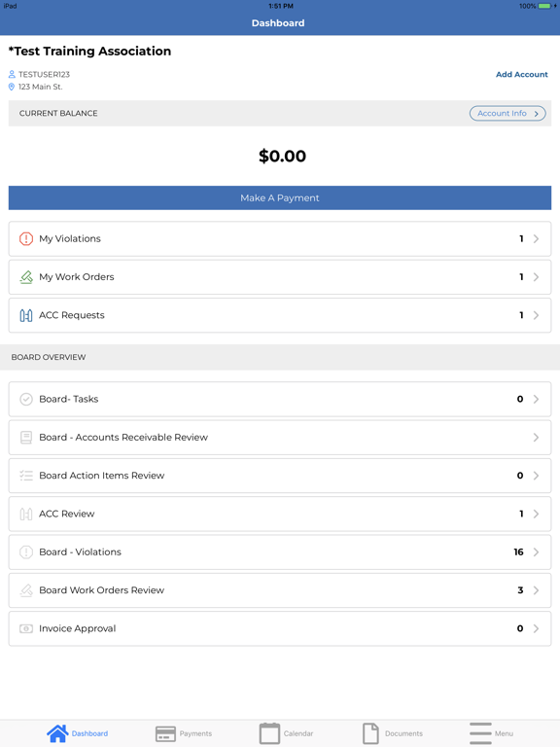
Task: Click the 1:51 PM status bar clock
Action: [x=280, y=6]
